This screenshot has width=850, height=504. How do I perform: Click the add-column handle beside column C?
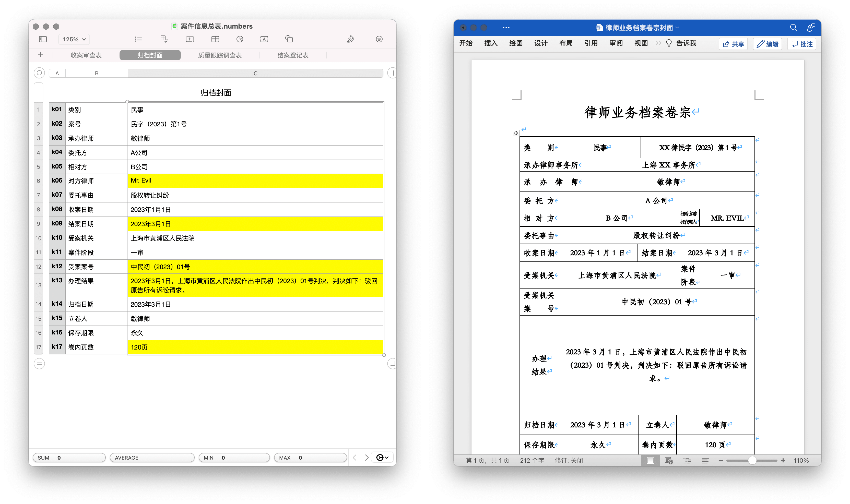click(x=392, y=73)
